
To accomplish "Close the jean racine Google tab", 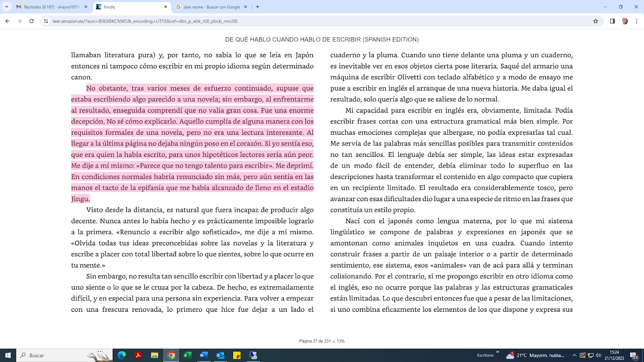I will pos(246,7).
